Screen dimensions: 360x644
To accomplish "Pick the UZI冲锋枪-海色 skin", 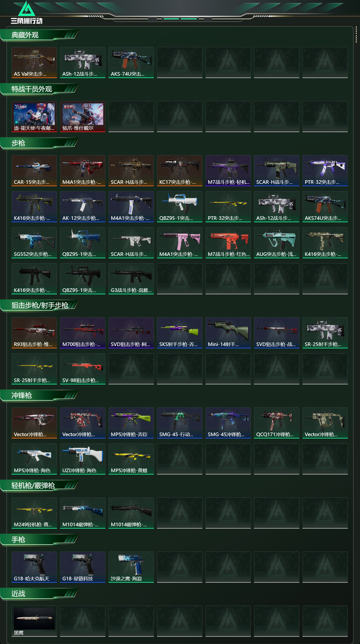I will click(83, 459).
